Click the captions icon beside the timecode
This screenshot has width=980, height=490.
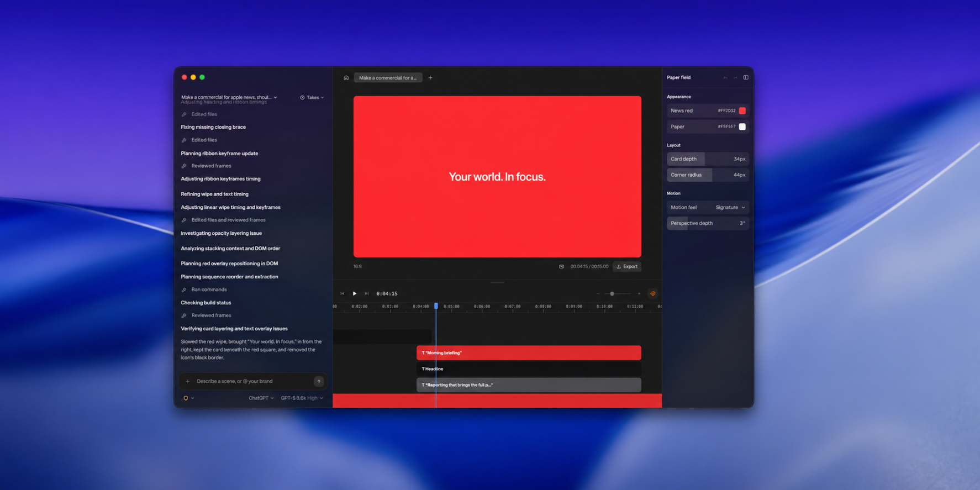561,267
